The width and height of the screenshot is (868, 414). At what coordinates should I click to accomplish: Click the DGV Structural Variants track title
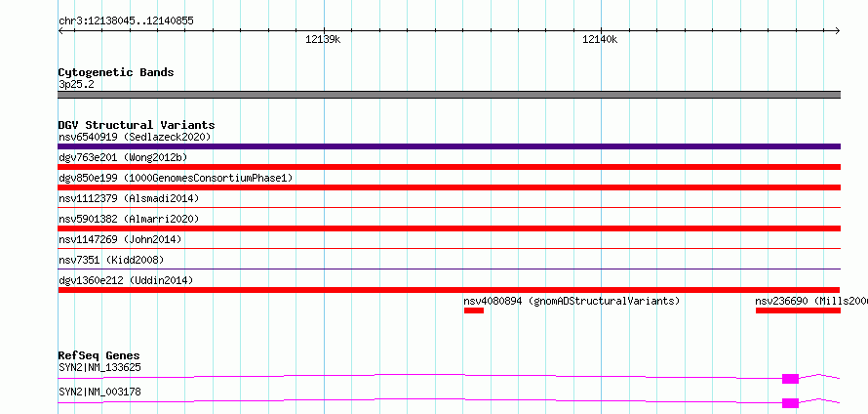click(137, 125)
